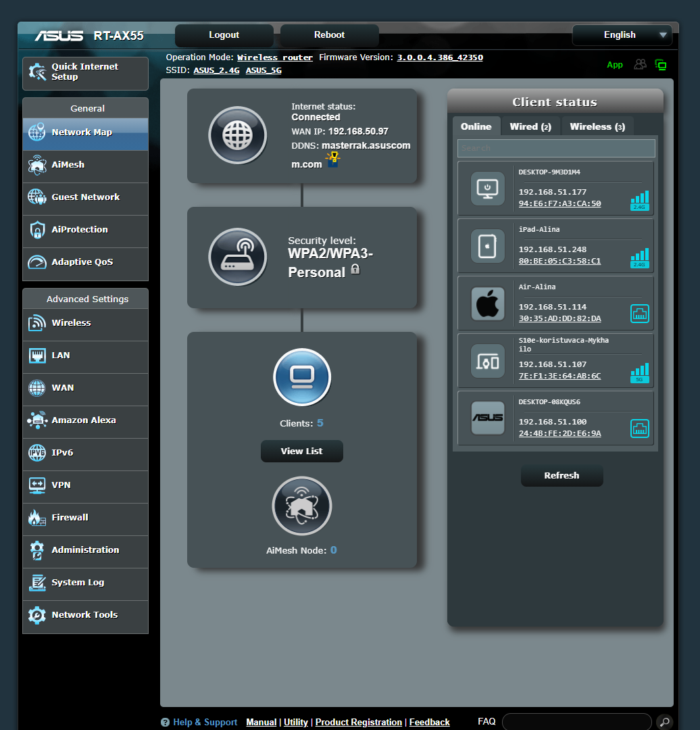700x730 pixels.
Task: Click the Logout button
Action: click(x=224, y=35)
